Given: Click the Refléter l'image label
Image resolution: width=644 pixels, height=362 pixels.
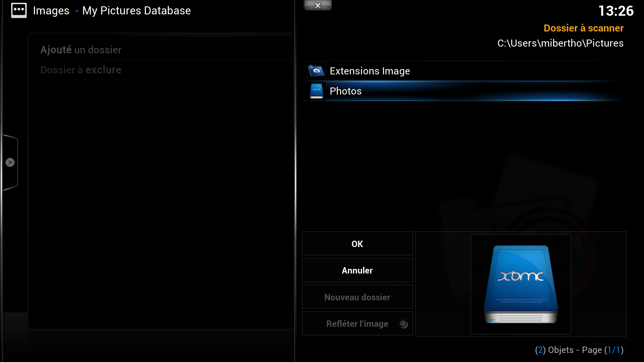Looking at the screenshot, I should [x=357, y=324].
